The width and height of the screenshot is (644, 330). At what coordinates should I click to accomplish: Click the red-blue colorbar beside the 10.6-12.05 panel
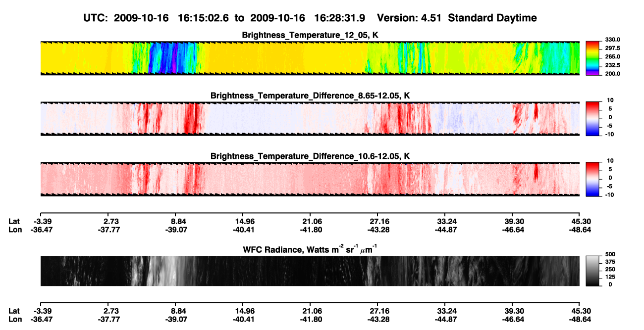tap(592, 179)
